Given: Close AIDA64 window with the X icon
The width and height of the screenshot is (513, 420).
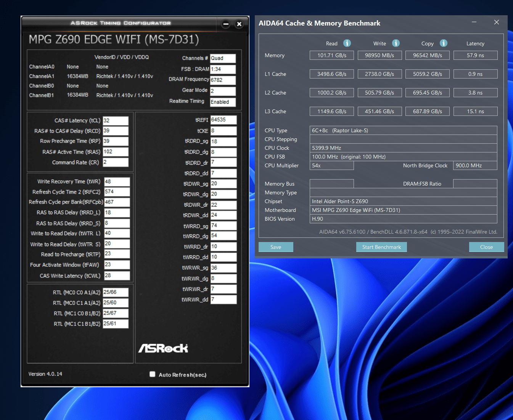Looking at the screenshot, I should pyautogui.click(x=497, y=22).
